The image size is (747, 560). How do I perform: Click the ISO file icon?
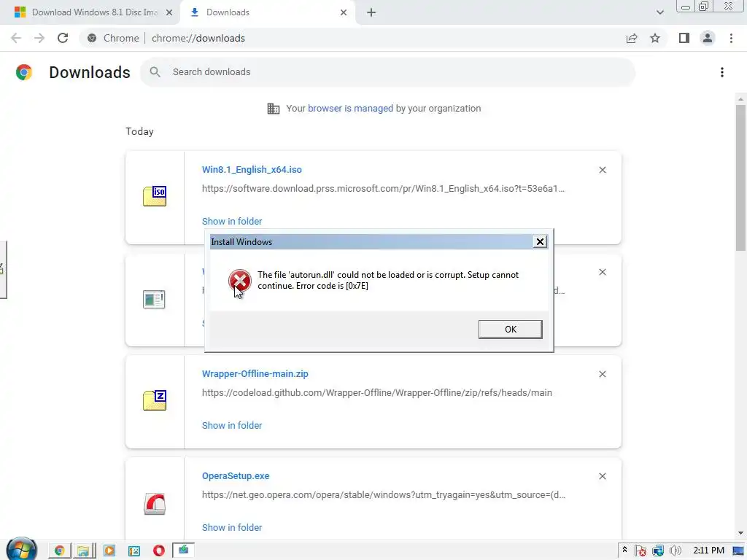(155, 196)
